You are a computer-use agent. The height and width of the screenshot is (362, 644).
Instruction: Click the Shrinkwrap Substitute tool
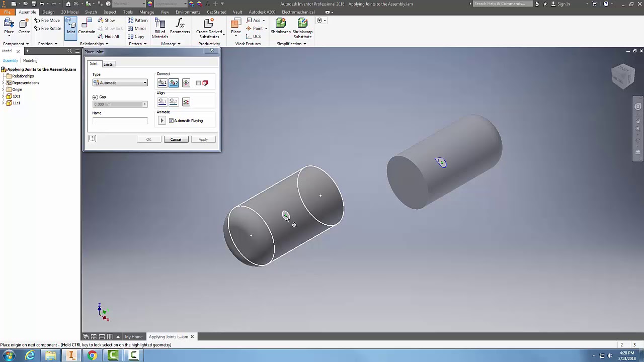click(302, 28)
